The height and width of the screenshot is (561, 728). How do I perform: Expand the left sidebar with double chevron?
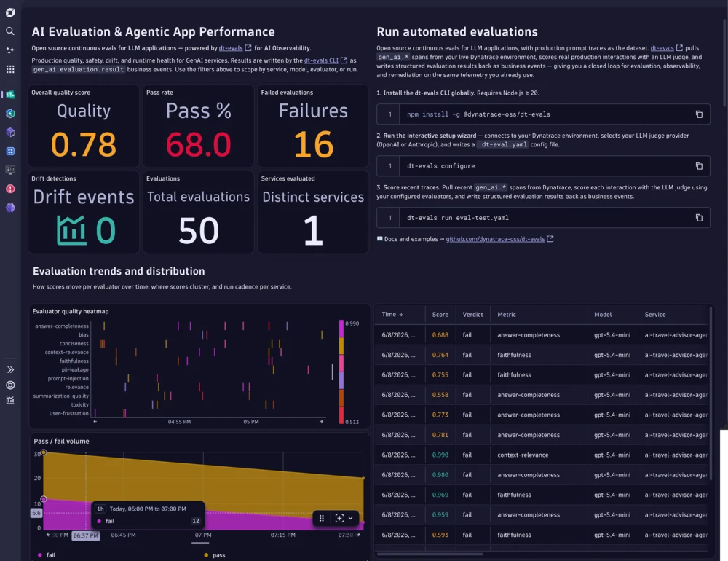[x=10, y=370]
